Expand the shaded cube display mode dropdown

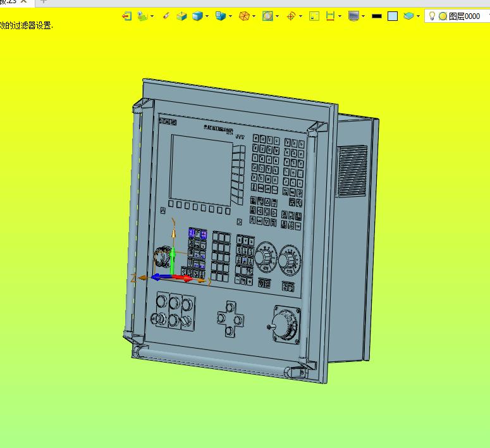pos(207,16)
